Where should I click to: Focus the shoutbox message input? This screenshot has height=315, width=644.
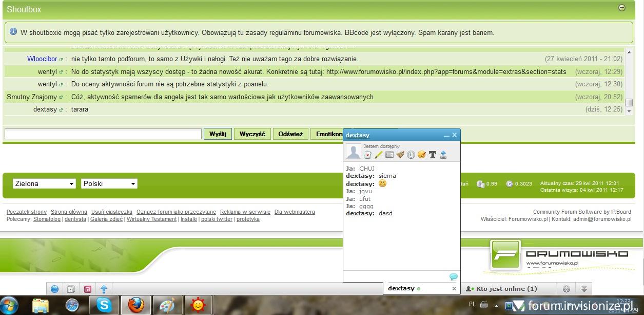tap(103, 134)
